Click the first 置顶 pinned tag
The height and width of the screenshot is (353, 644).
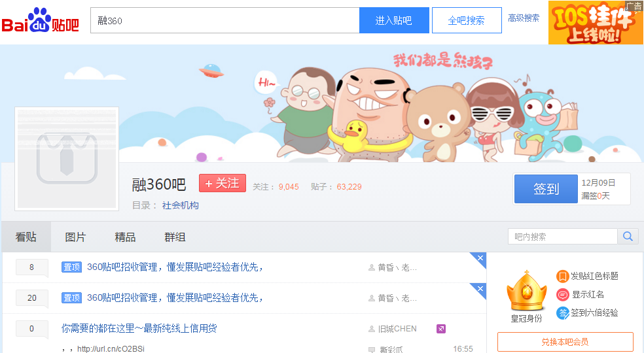(71, 267)
